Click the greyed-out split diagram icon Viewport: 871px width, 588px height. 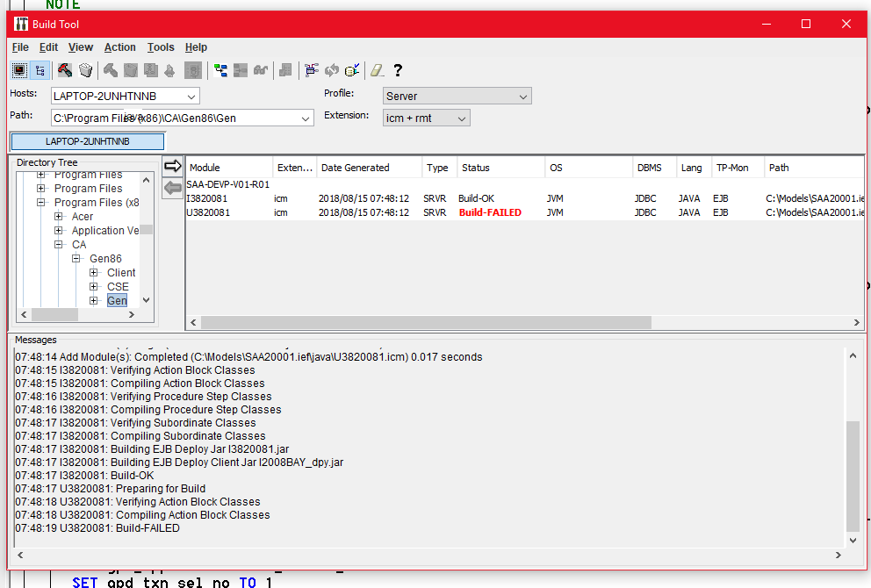coord(241,70)
